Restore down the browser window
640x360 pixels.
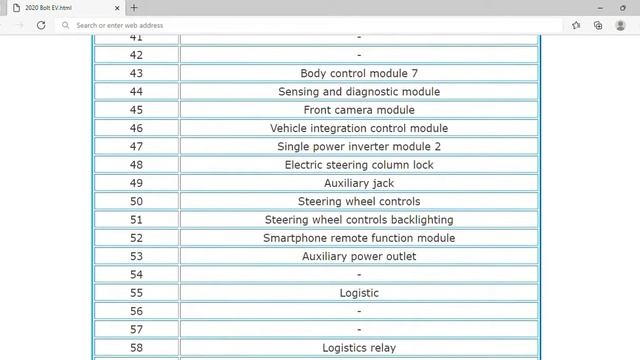[622, 8]
